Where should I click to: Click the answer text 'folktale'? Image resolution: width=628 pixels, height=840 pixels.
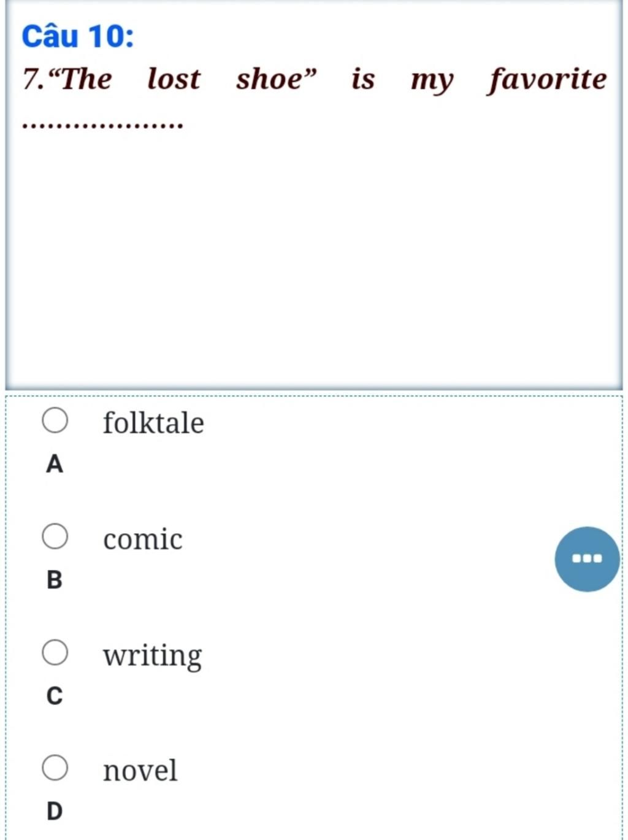coord(153,423)
